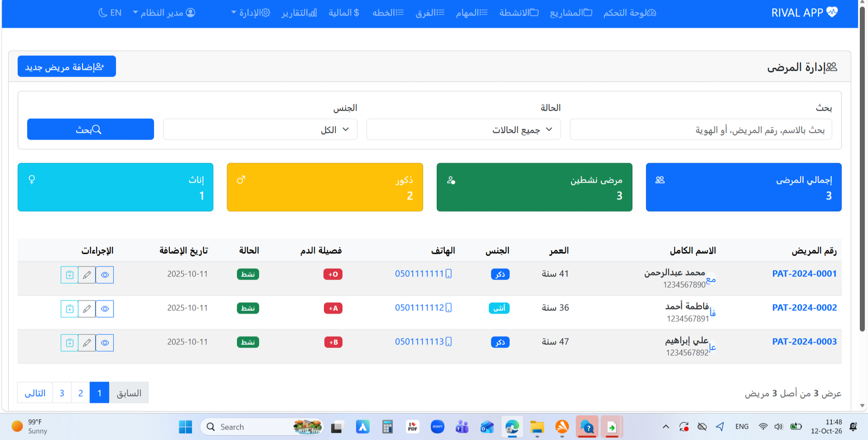The width and height of the screenshot is (868, 440).
Task: Click التالي next page button
Action: tap(35, 393)
